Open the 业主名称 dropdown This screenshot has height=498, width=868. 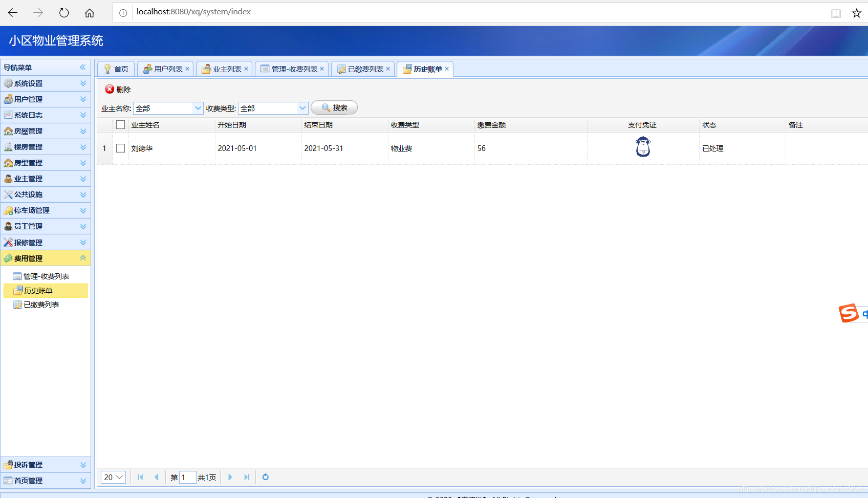(198, 108)
